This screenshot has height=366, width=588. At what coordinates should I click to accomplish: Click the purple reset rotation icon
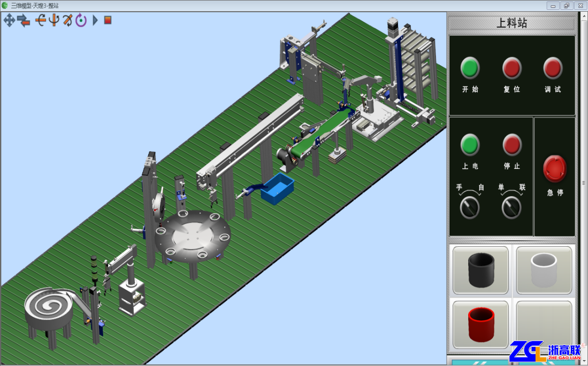[81, 20]
